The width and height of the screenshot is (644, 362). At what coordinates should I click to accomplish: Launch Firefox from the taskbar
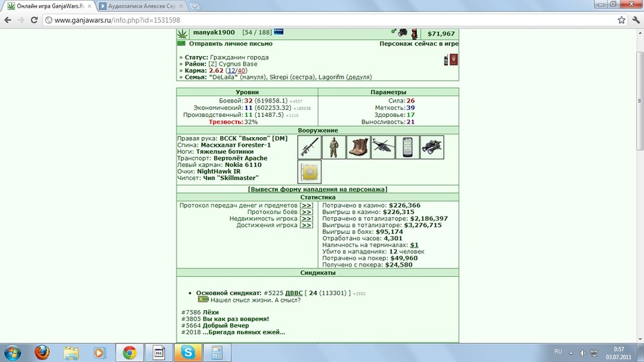[x=42, y=352]
